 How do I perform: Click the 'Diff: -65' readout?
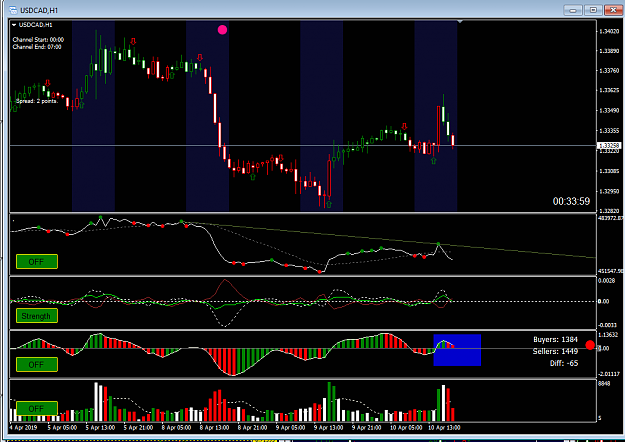tap(563, 363)
